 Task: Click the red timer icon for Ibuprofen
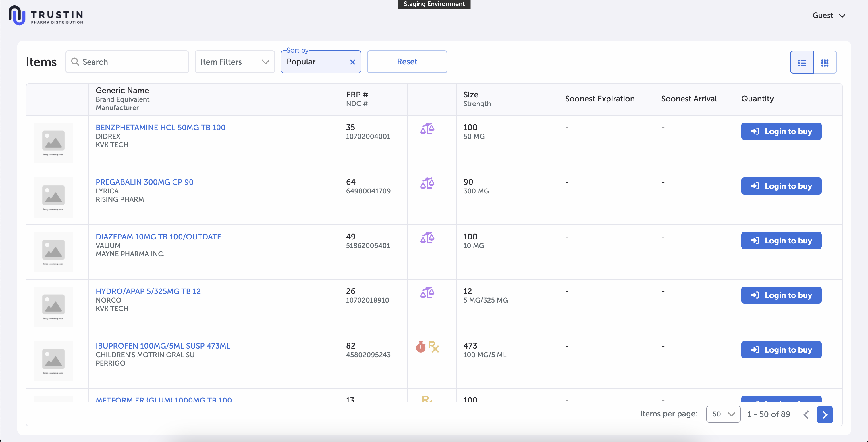pos(421,347)
